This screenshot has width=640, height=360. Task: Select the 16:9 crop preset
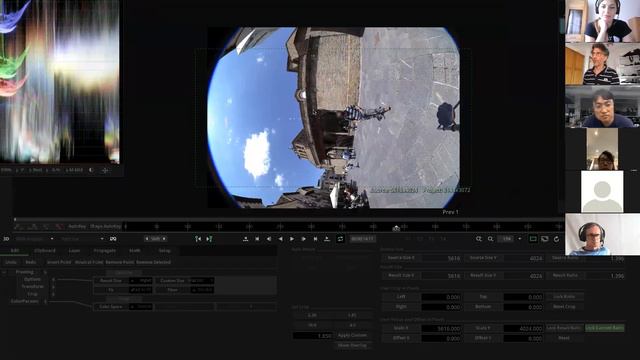pyautogui.click(x=312, y=325)
